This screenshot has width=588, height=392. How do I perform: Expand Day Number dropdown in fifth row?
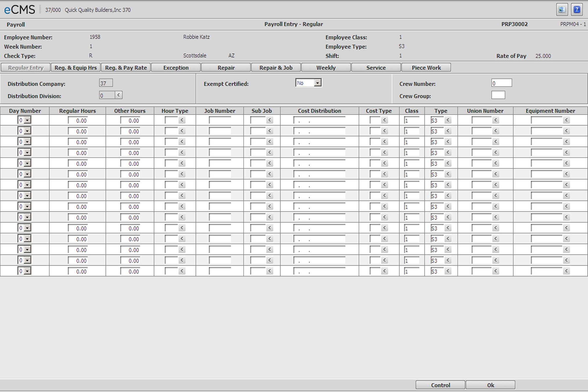click(x=27, y=163)
